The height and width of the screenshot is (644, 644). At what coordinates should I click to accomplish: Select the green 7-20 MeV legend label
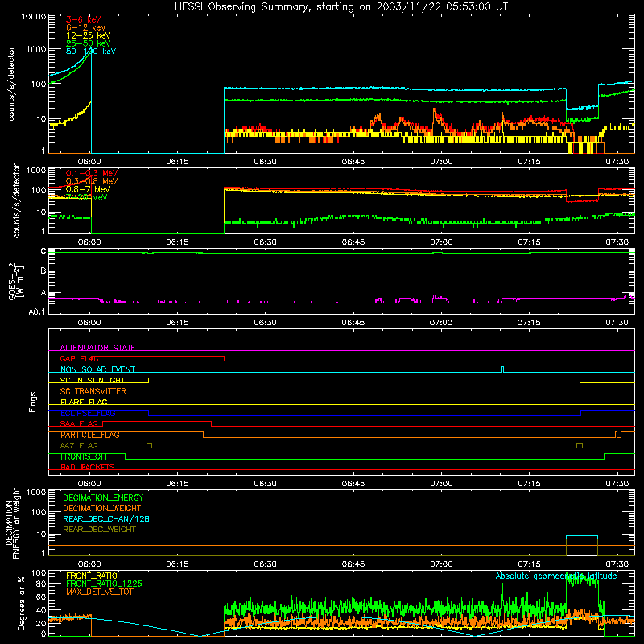[x=87, y=197]
